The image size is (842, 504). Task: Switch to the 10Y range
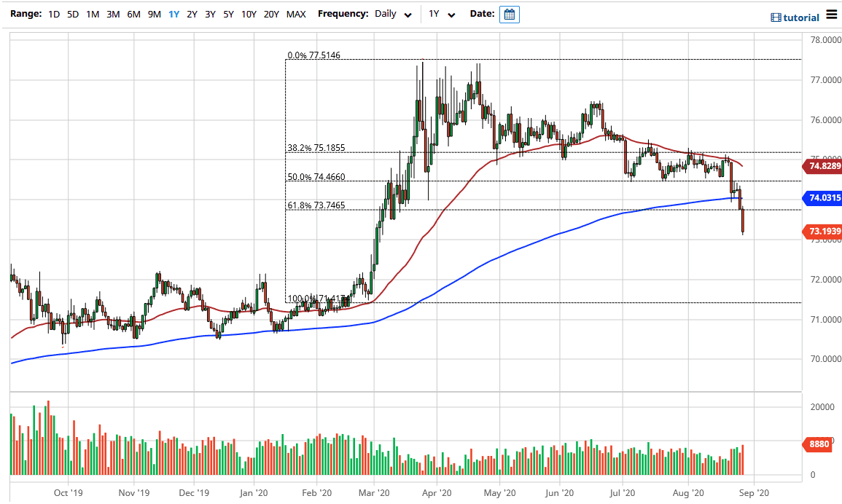tap(249, 15)
